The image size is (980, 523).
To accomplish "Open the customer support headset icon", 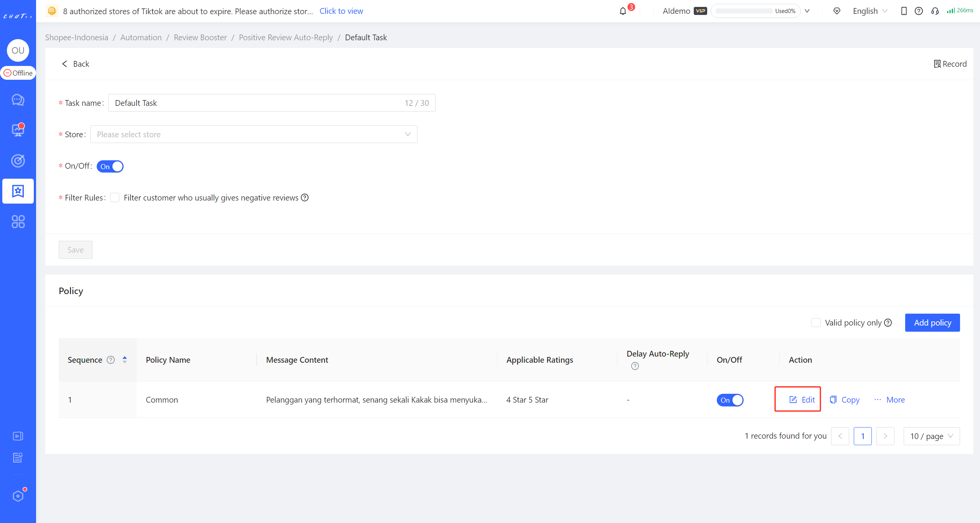I will pos(935,11).
